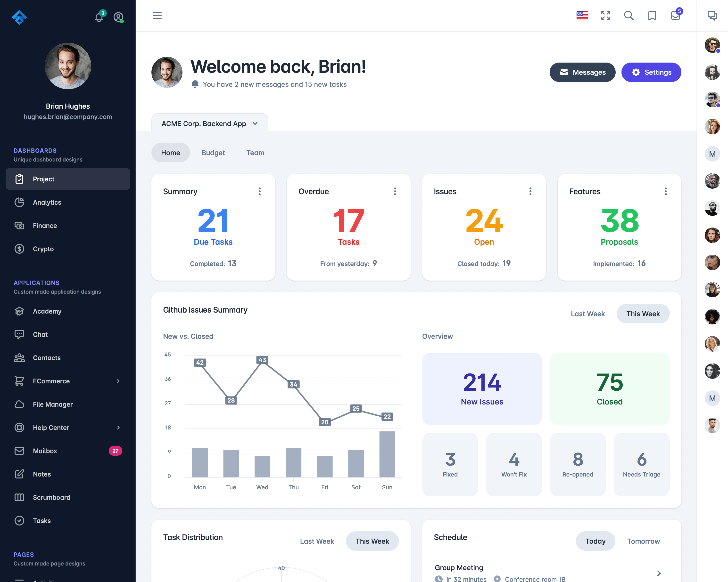Open the Crypto section
This screenshot has height=582, width=728.
tap(43, 249)
